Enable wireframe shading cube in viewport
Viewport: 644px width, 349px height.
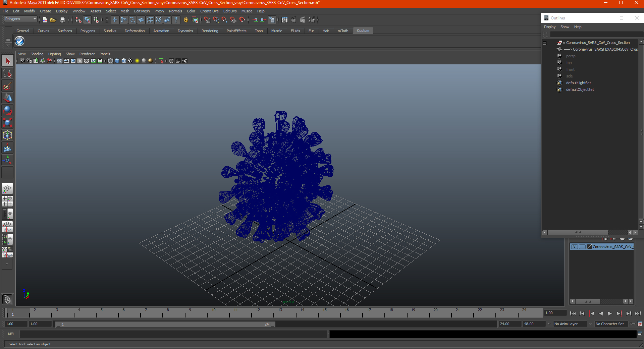[110, 61]
